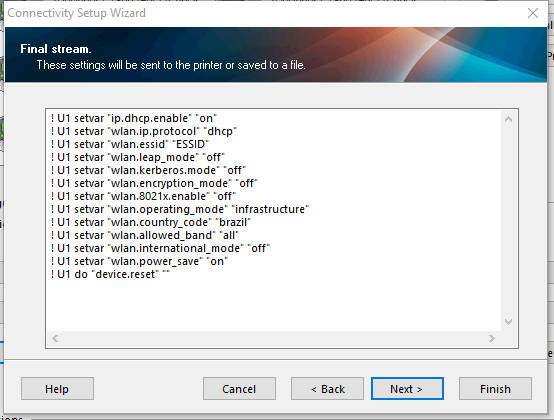
Task: Click the line 'wlan.allowed_band' 'all'
Action: 145,235
